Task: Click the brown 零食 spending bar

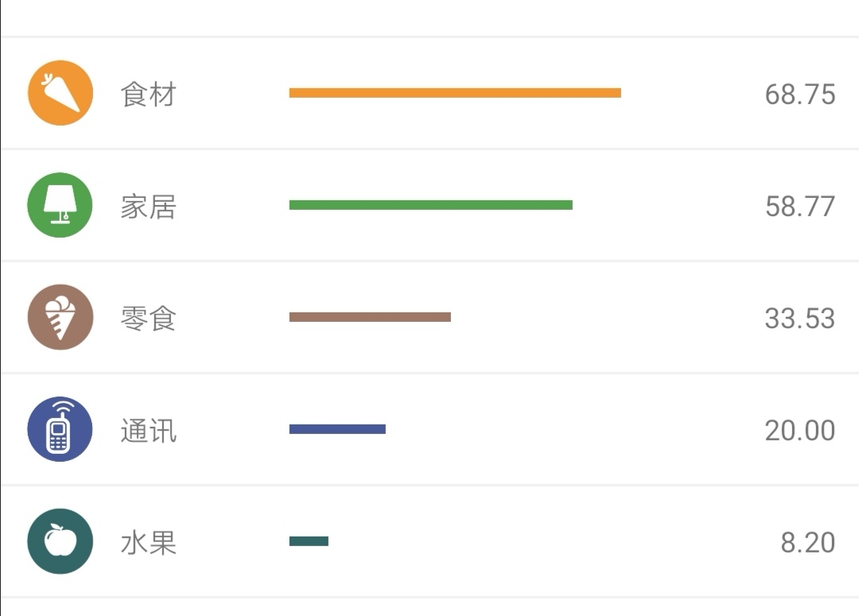Action: tap(371, 317)
